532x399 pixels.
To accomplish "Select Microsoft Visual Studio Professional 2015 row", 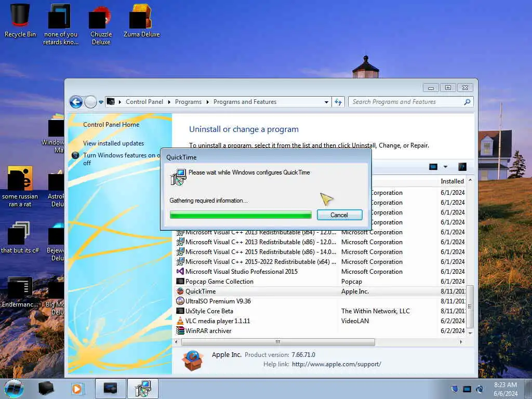I will [x=320, y=271].
